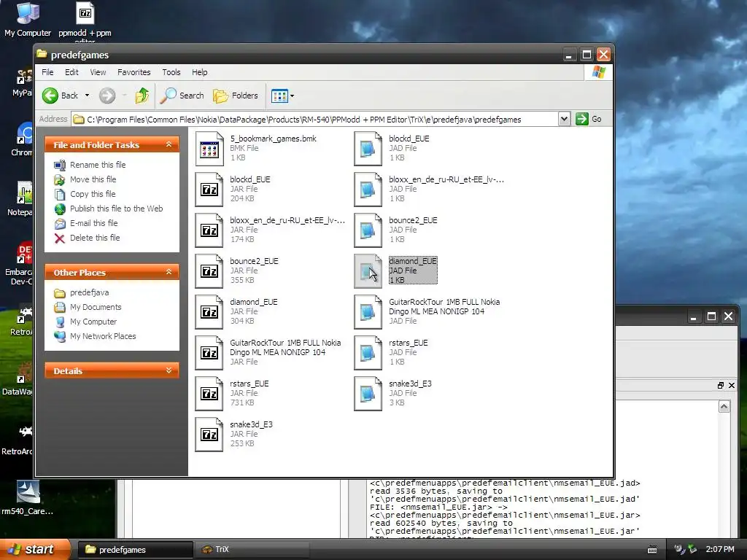The height and width of the screenshot is (560, 747).
Task: Open the Favorites menu
Action: pyautogui.click(x=134, y=72)
